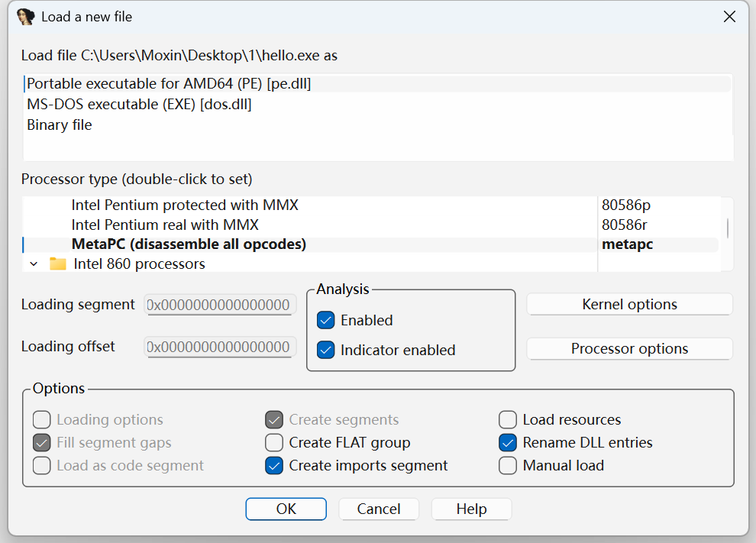Uncheck Indicator enabled option
This screenshot has height=543, width=756.
click(x=326, y=351)
